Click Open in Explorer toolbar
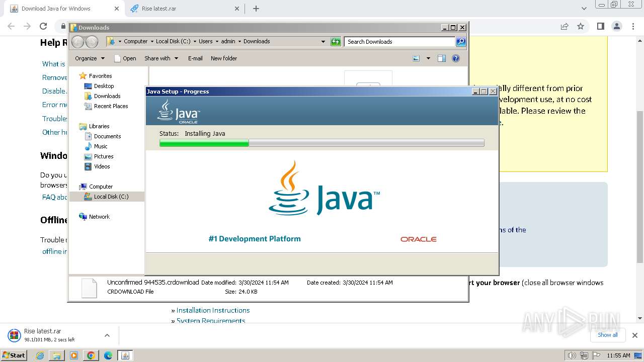Viewport: 644px width, 362px height. tap(126, 58)
